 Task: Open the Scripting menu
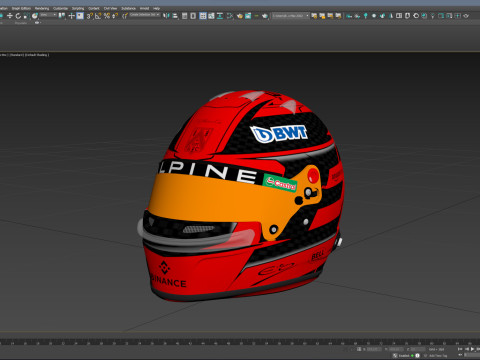(78, 8)
